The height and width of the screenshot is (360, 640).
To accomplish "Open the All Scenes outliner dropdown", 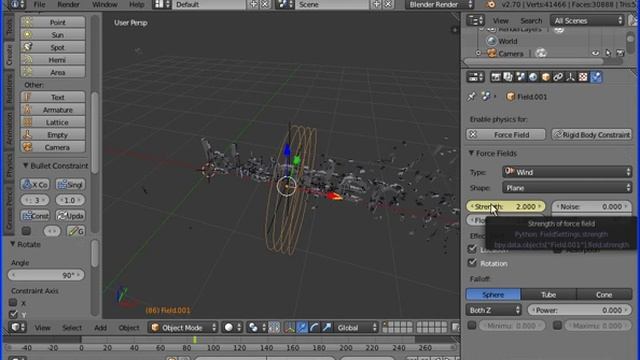I will (587, 20).
